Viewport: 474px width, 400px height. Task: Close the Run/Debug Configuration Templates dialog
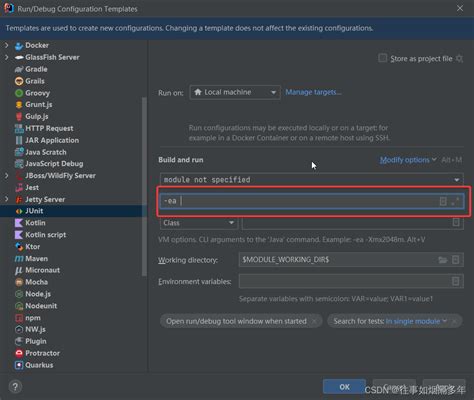(x=460, y=8)
